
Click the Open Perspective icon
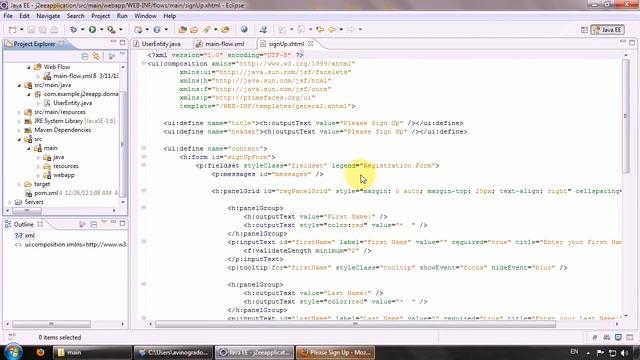pyautogui.click(x=584, y=30)
